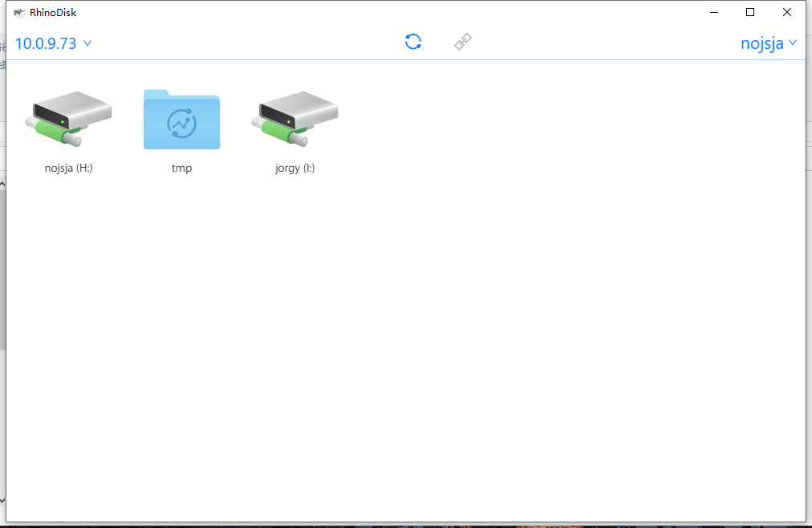Open the jorgy (I:) network drive icon
812x528 pixels.
coord(294,120)
